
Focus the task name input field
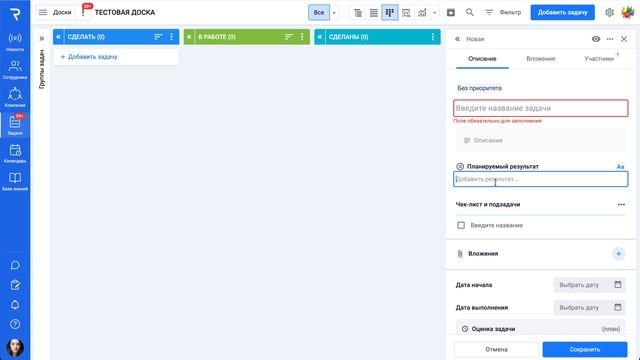pos(540,108)
